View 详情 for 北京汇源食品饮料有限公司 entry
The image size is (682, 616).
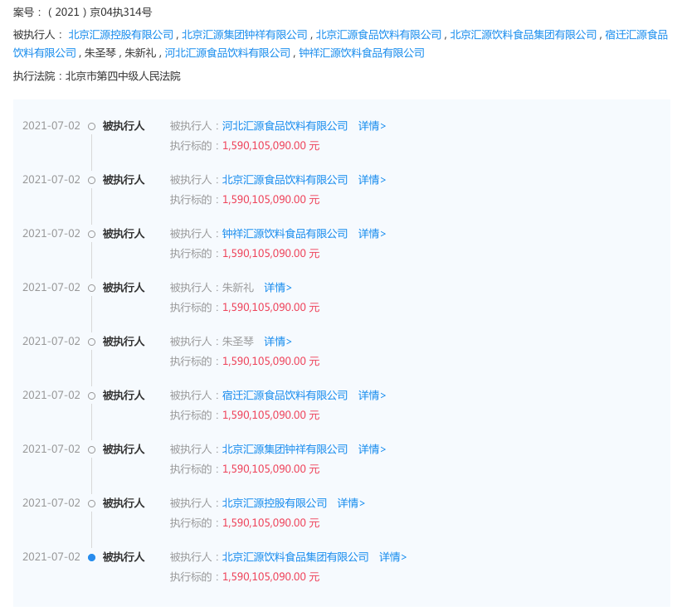(372, 180)
